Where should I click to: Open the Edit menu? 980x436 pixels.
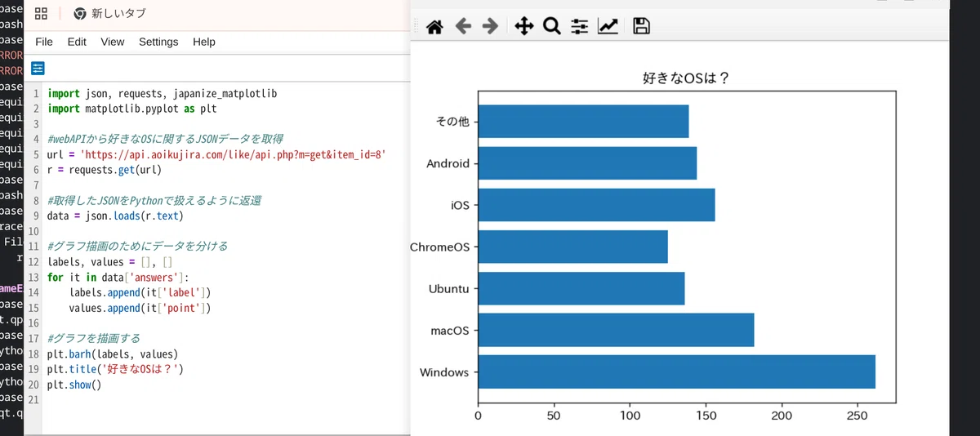(x=77, y=42)
